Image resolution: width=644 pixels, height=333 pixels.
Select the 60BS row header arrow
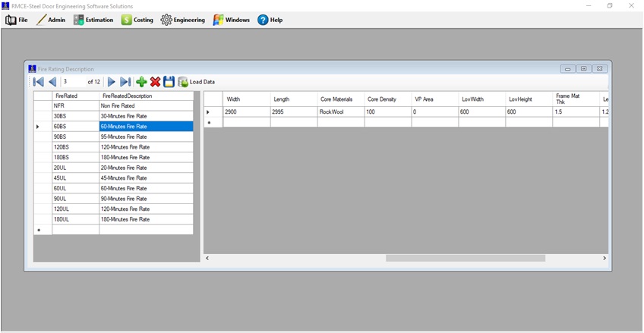coord(43,127)
